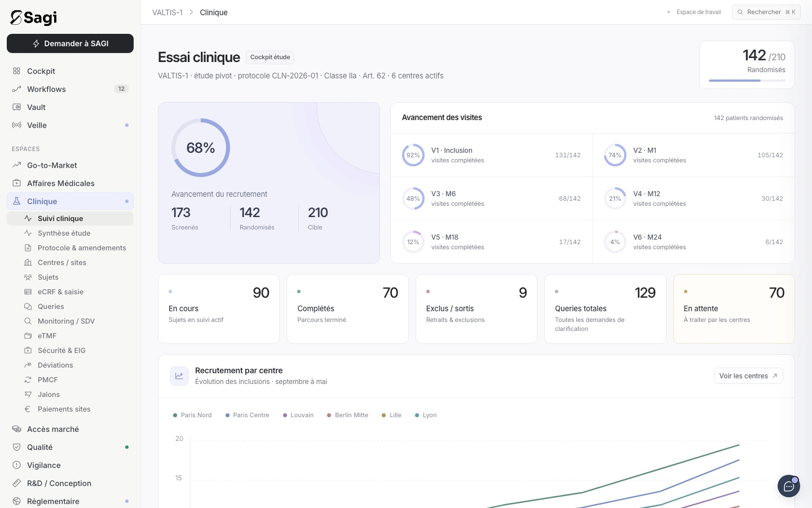Click the Clinique flask icon

coord(17,201)
